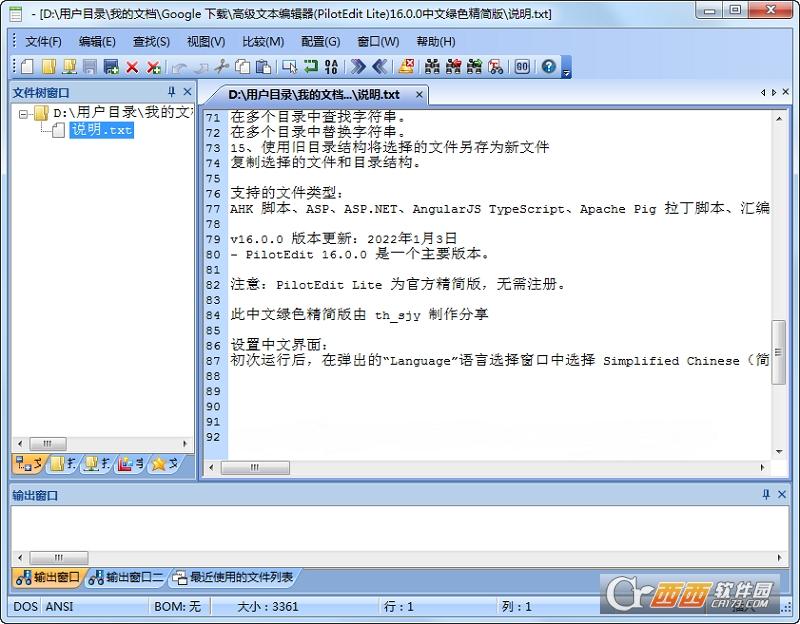The width and height of the screenshot is (800, 624).
Task: Click the Open FTP file icon
Action: (x=69, y=67)
